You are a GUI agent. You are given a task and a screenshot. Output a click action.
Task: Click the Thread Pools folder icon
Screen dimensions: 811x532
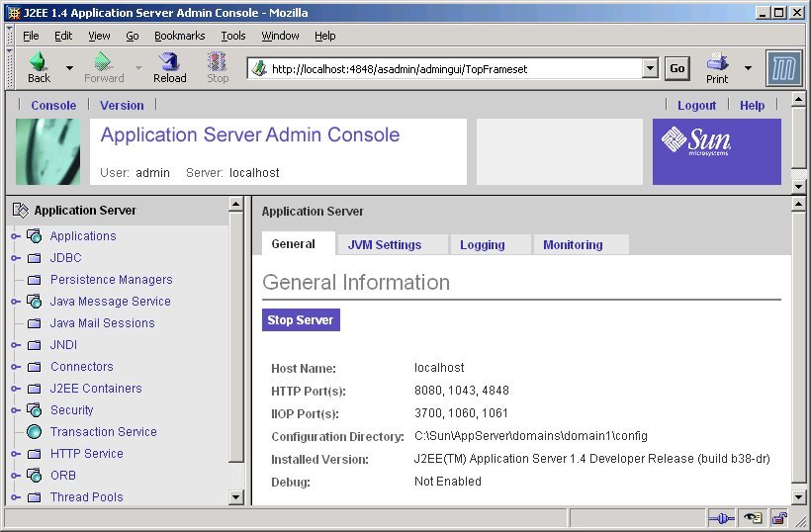[x=35, y=496]
